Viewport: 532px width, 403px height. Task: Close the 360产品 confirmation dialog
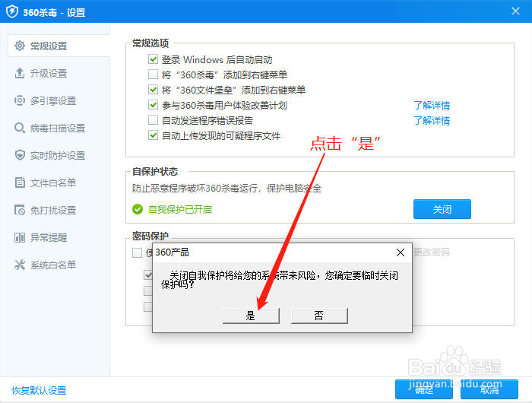coord(401,252)
